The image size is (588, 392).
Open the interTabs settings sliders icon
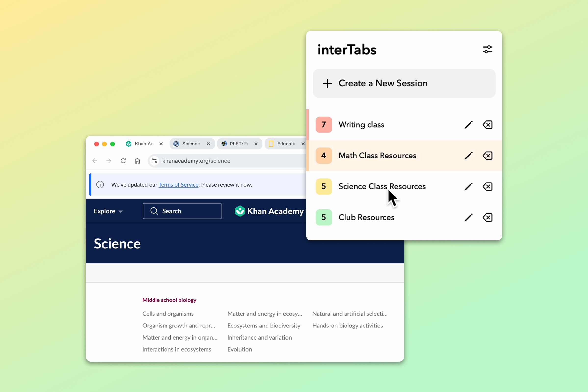tap(487, 50)
